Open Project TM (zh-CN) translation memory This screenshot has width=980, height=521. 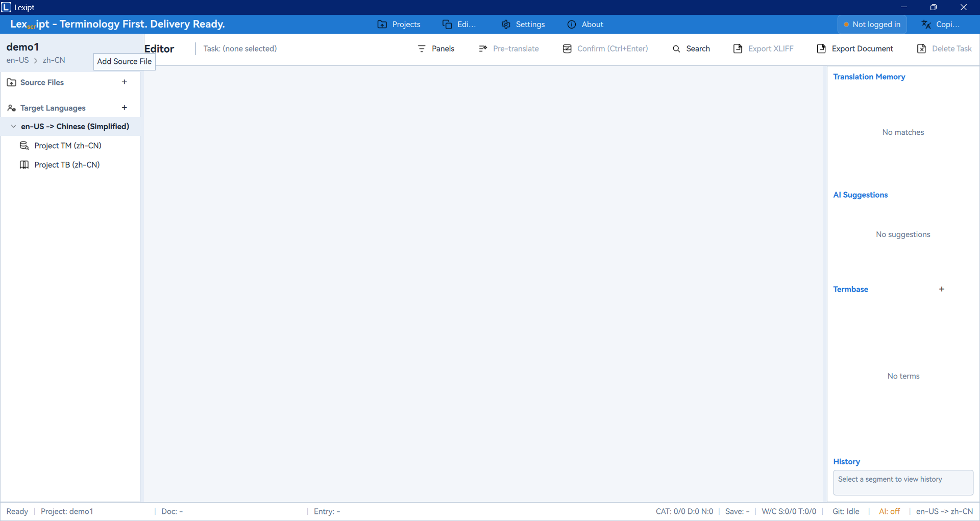point(67,146)
